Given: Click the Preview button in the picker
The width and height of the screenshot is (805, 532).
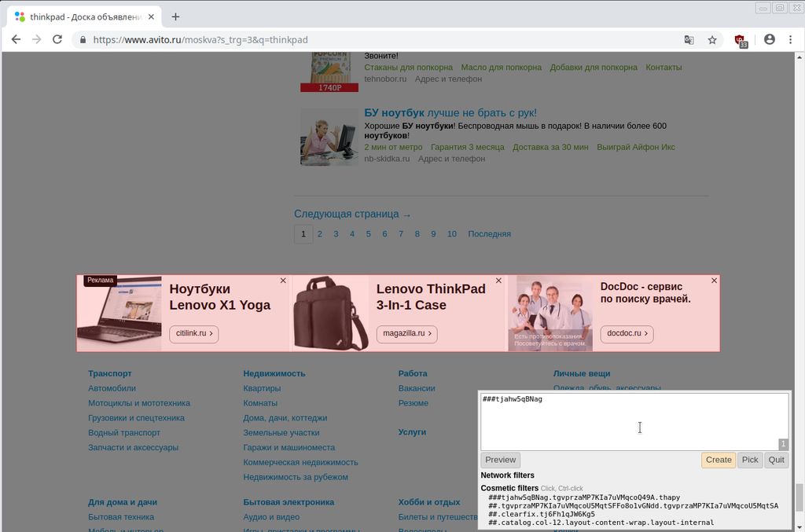Looking at the screenshot, I should coord(501,460).
